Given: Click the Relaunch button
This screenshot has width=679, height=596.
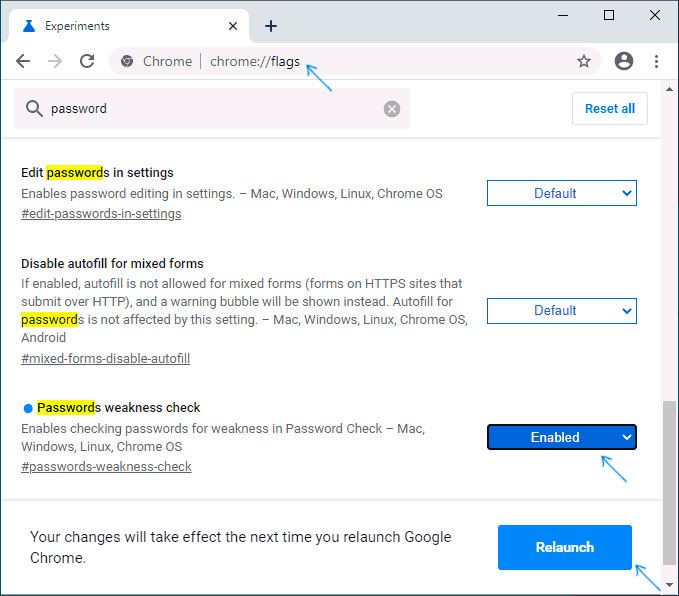Looking at the screenshot, I should coord(565,547).
